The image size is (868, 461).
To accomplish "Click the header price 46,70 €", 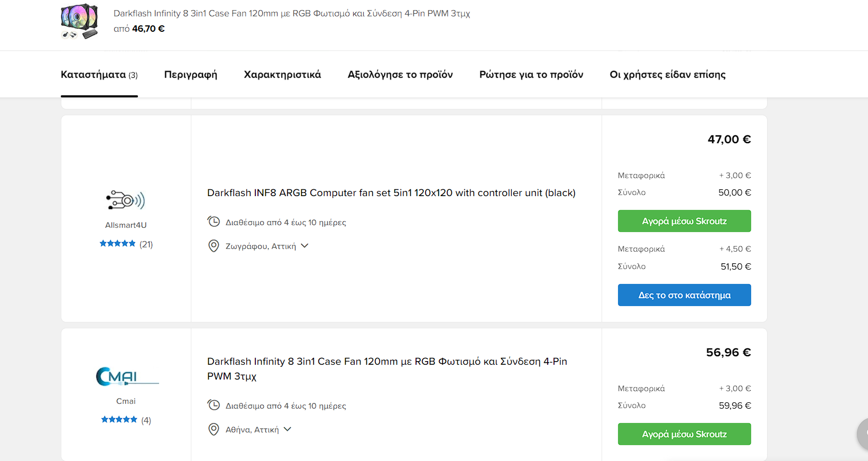I will [x=149, y=29].
